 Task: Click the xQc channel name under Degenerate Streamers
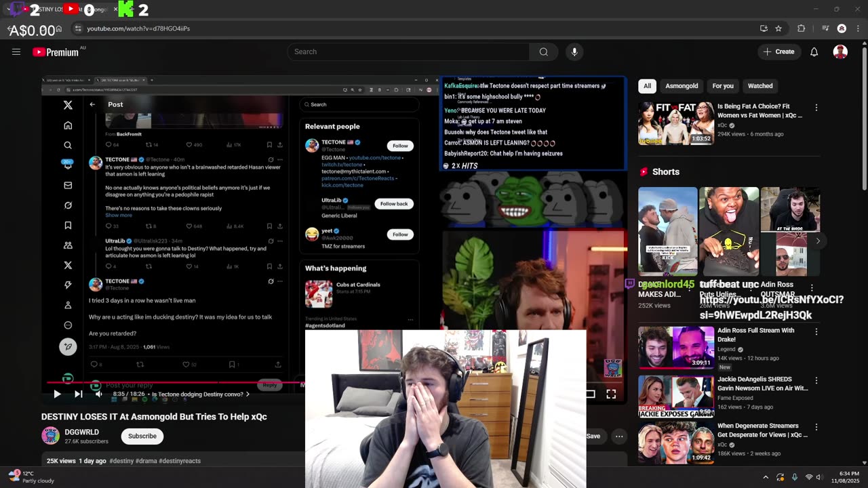(722, 445)
